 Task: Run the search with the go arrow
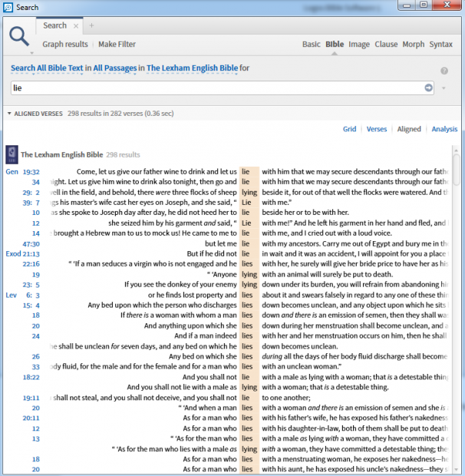(428, 88)
